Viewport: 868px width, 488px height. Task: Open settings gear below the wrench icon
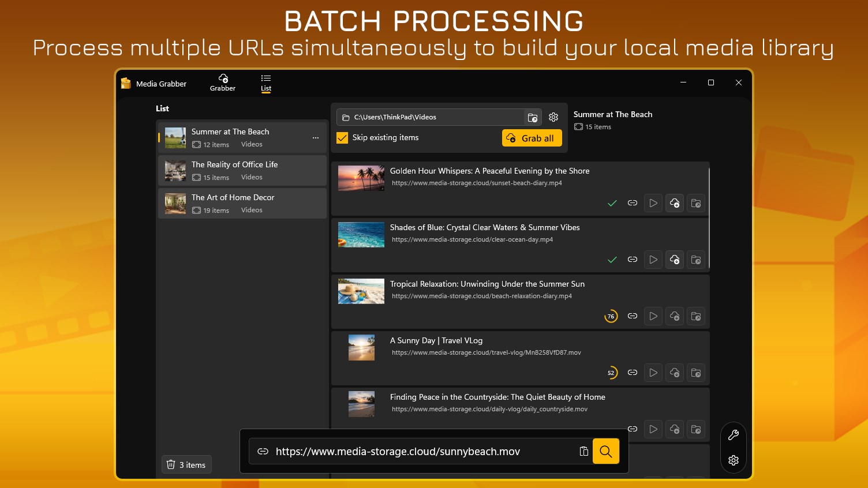pos(734,460)
